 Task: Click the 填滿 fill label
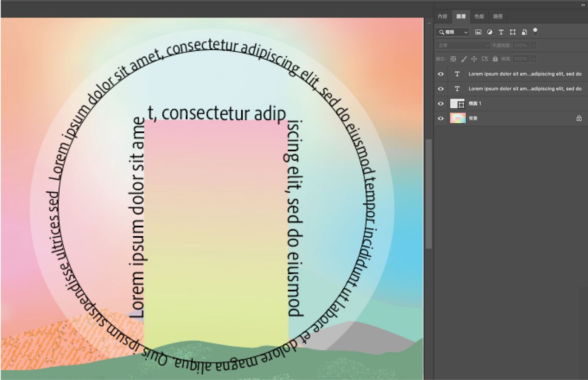tap(506, 59)
